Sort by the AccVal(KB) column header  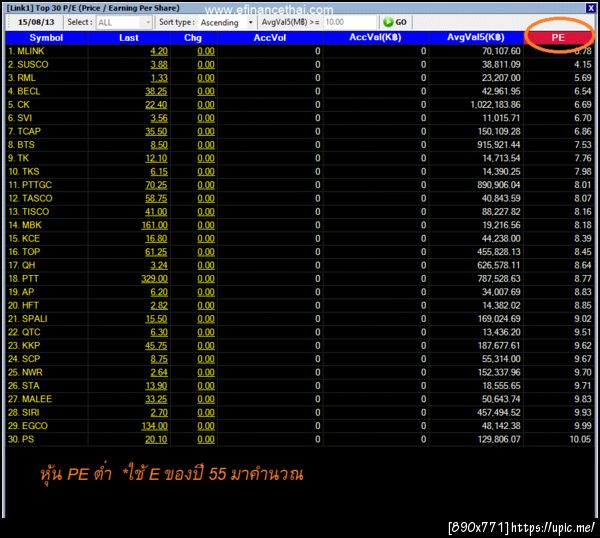(375, 37)
